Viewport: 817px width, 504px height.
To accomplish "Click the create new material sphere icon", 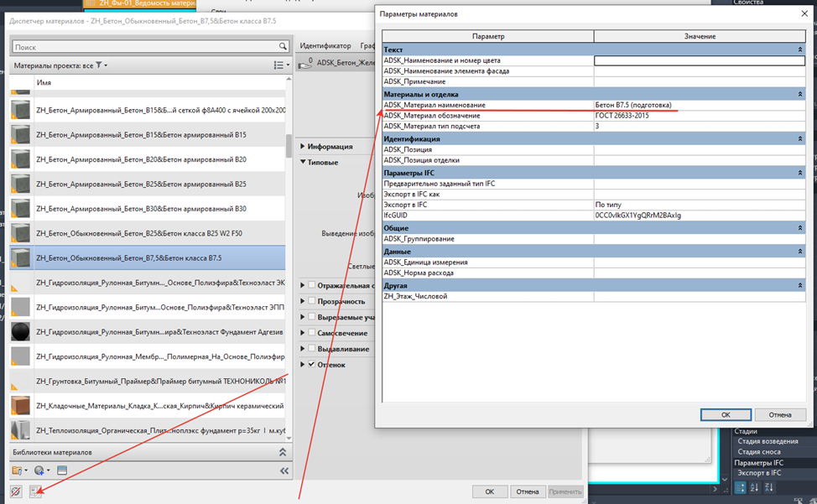I will [x=39, y=470].
